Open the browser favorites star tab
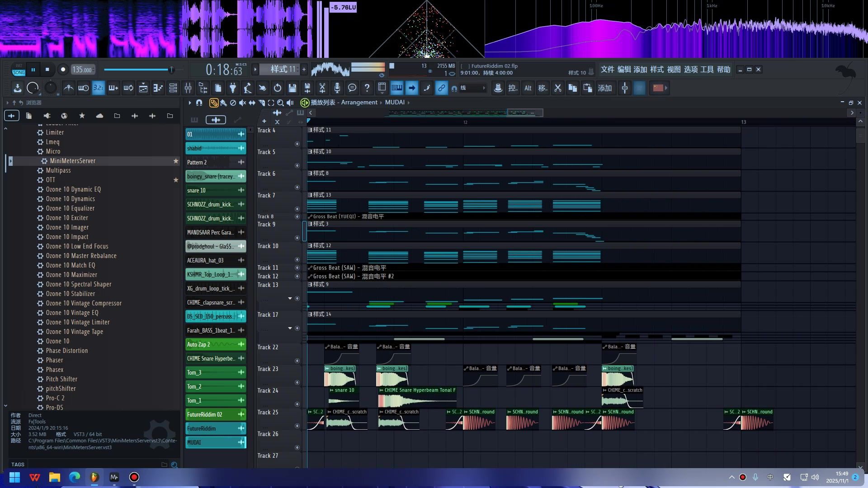The width and height of the screenshot is (868, 488). 82,116
